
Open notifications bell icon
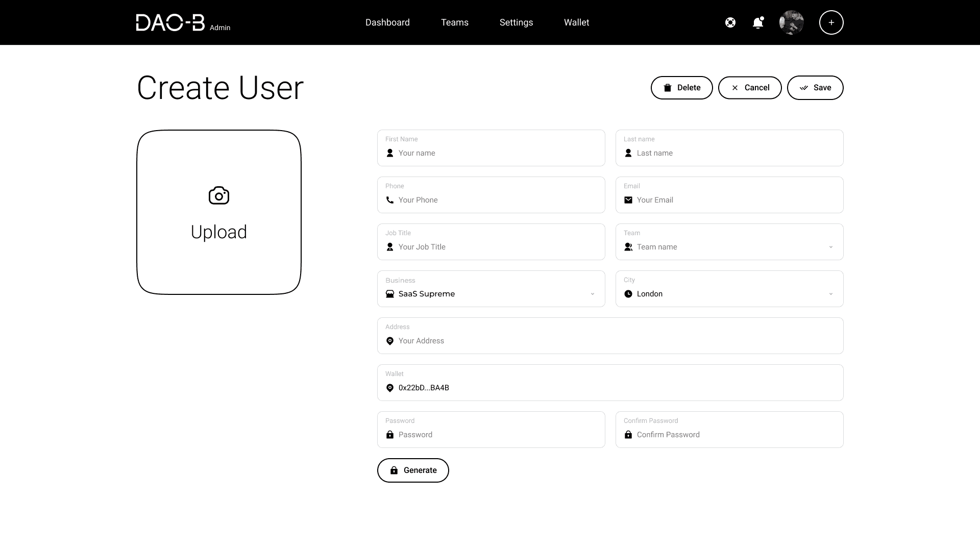pyautogui.click(x=758, y=22)
